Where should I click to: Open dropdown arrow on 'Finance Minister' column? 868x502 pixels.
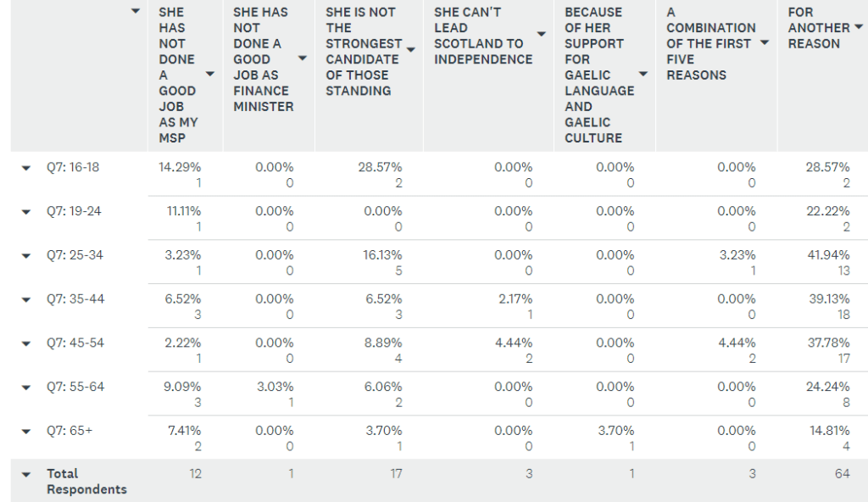coord(303,59)
